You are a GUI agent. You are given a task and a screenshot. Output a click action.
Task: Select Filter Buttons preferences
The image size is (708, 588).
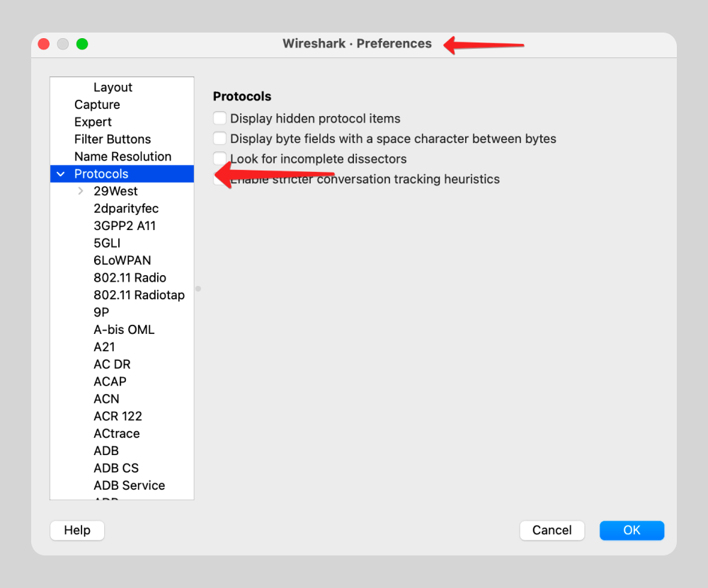(113, 139)
